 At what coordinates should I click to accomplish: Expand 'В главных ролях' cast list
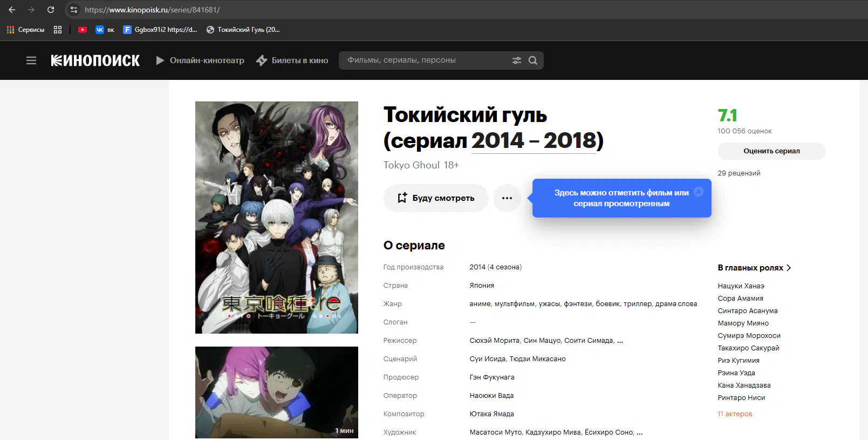pos(754,268)
